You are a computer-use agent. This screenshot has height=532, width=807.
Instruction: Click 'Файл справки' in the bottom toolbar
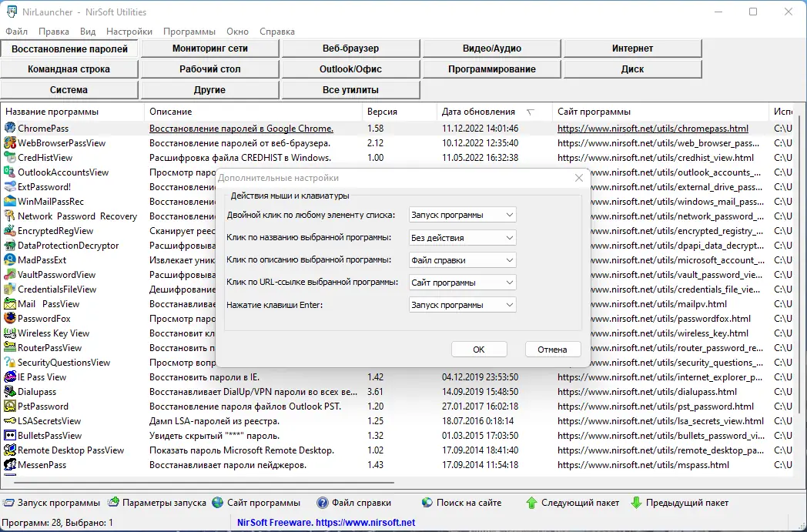(x=354, y=503)
